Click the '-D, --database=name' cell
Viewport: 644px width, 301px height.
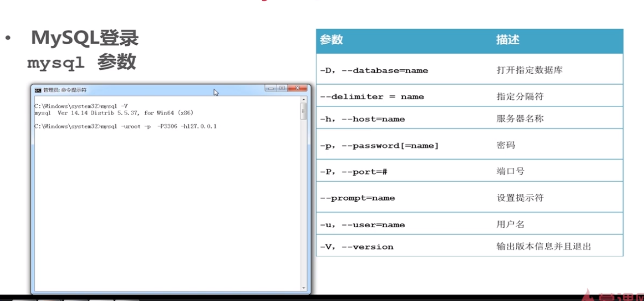[x=374, y=70]
